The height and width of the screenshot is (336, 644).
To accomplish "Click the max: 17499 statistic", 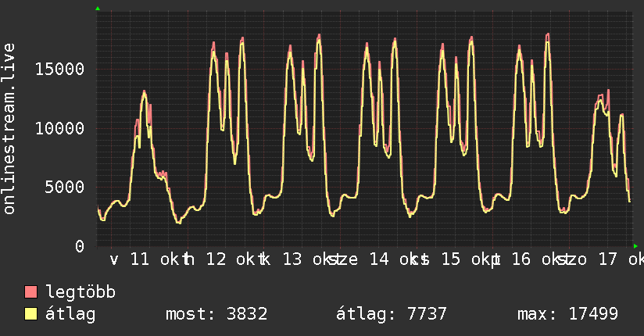I will 567,314.
